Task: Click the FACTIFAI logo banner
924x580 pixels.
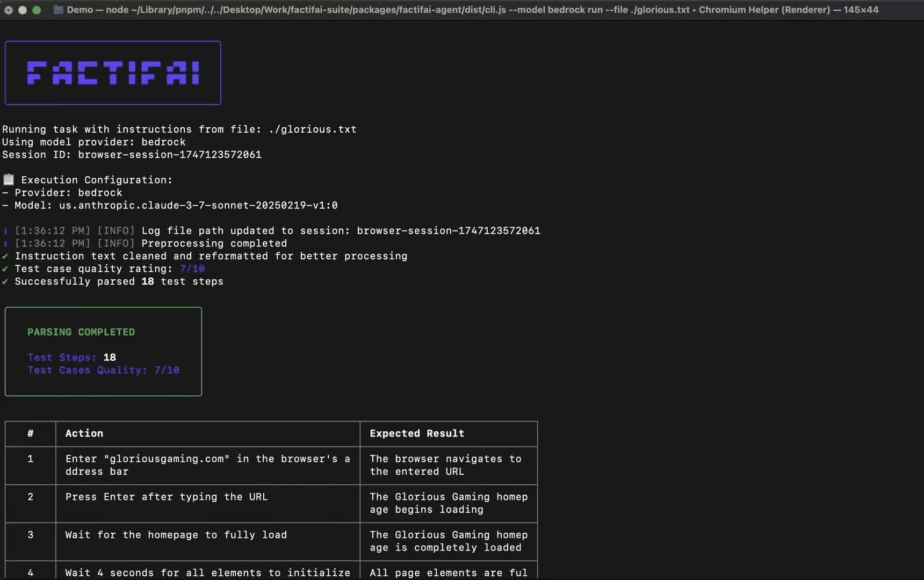Action: (113, 73)
